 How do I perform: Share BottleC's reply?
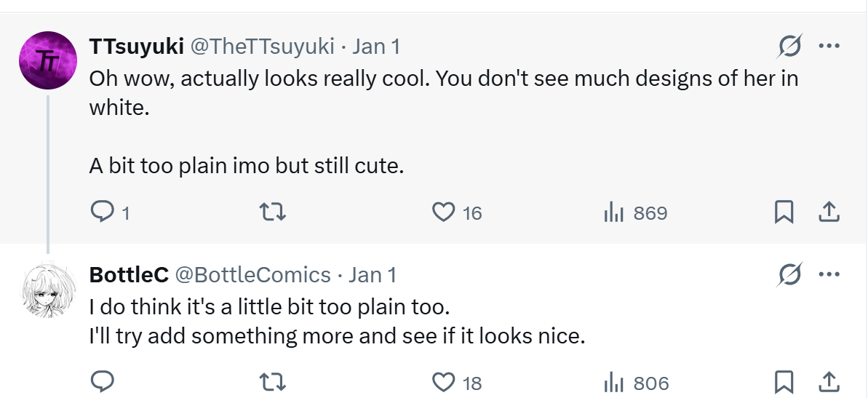tap(829, 382)
